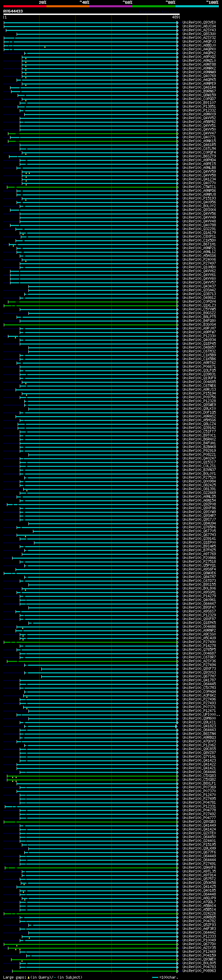Screen dimensions: 222x980
Task: Open hit UniRef100_A8JCU4
Action: pyautogui.click(x=199, y=26)
